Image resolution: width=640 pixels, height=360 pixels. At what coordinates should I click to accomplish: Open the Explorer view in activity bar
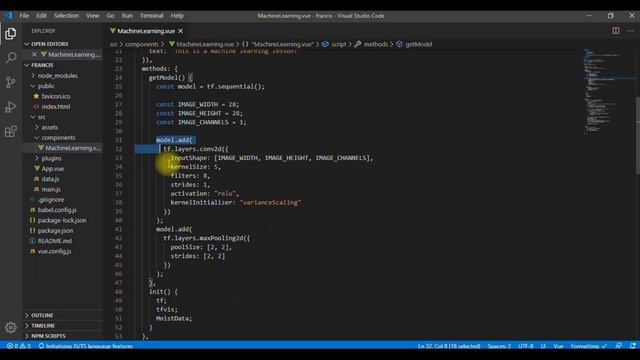coord(11,33)
